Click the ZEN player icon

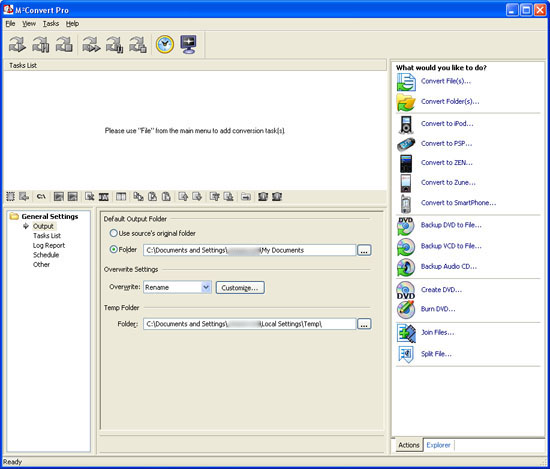coord(406,163)
